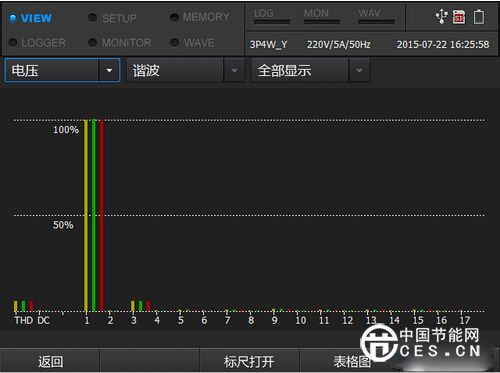The height and width of the screenshot is (373, 500).
Task: Open the 全部显示 dropdown
Action: pyautogui.click(x=310, y=70)
